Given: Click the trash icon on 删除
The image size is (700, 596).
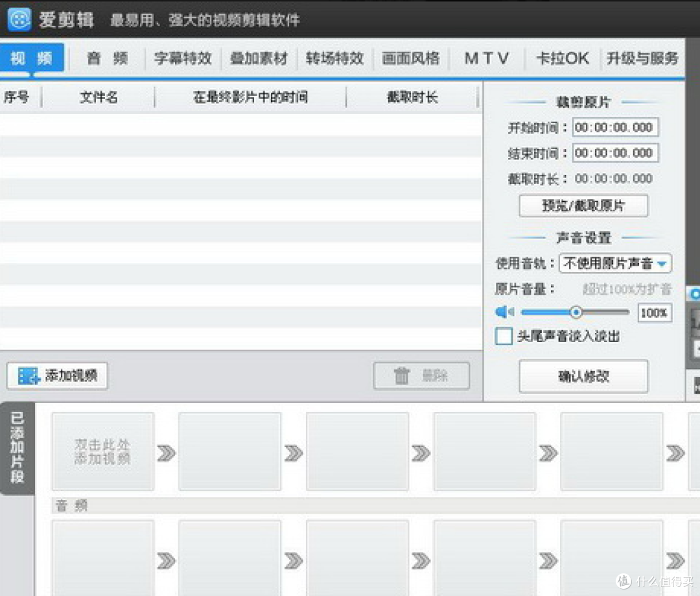Looking at the screenshot, I should [401, 376].
